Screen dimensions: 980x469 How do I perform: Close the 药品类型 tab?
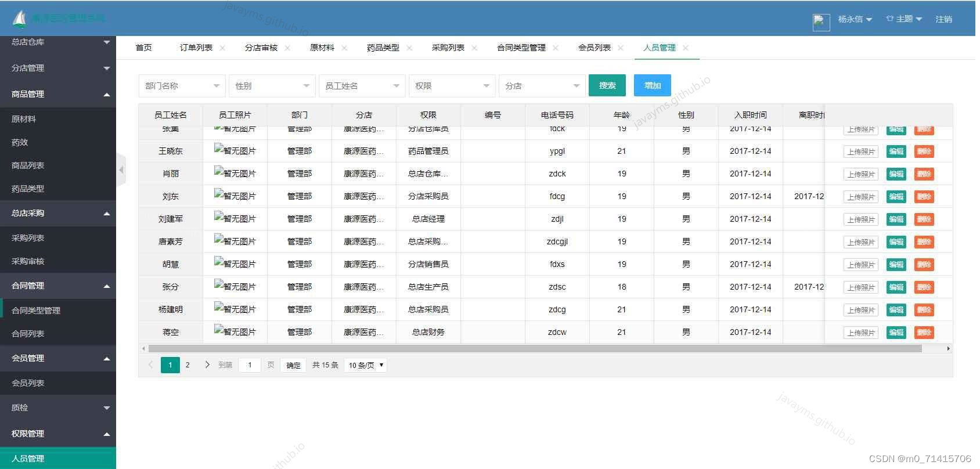(x=409, y=48)
